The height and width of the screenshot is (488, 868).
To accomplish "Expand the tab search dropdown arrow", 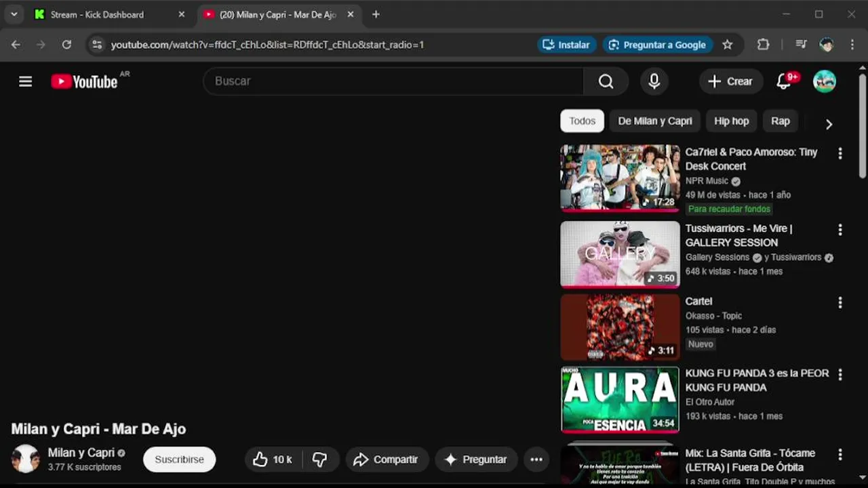I will [14, 14].
